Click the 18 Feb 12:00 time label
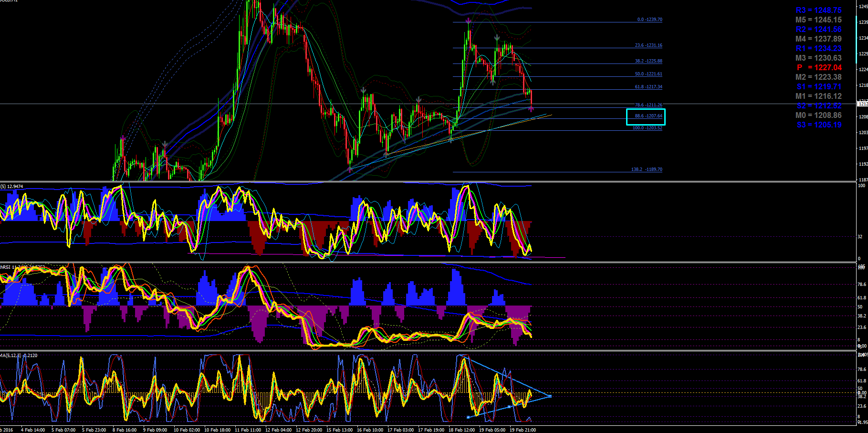This screenshot has width=868, height=433. tap(461, 430)
